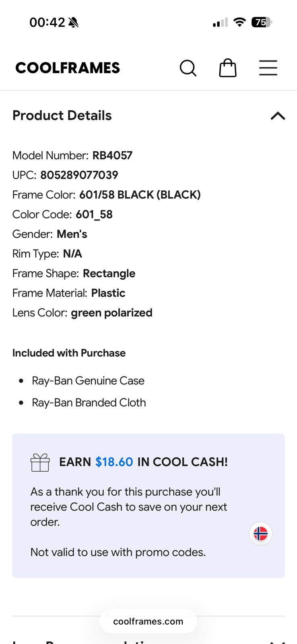Tap the coolframes.com address pill
297x644 pixels.
(148, 621)
